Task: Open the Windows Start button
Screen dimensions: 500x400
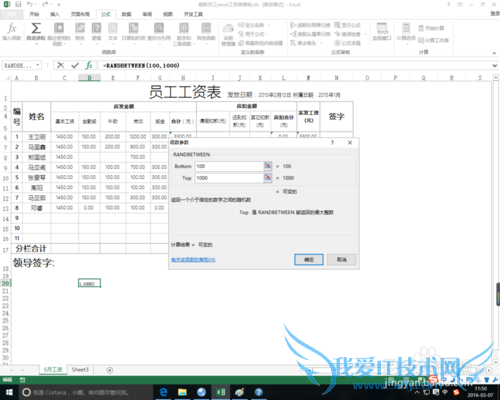Action: click(9, 392)
